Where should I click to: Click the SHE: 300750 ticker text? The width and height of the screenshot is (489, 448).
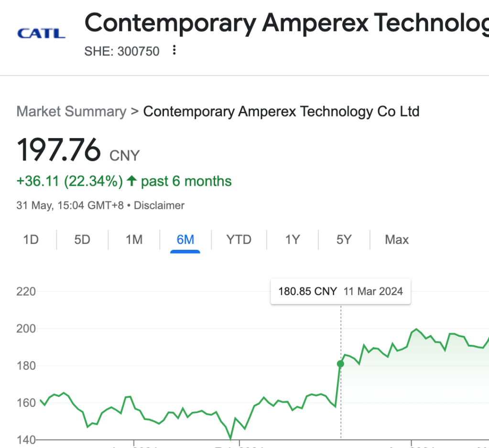tap(122, 51)
